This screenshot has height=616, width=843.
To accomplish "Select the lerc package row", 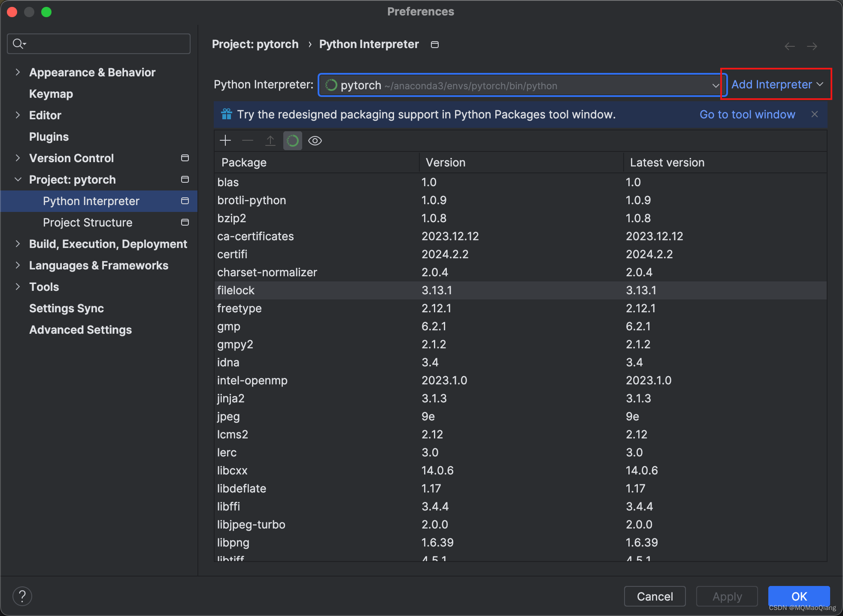I will coord(521,453).
